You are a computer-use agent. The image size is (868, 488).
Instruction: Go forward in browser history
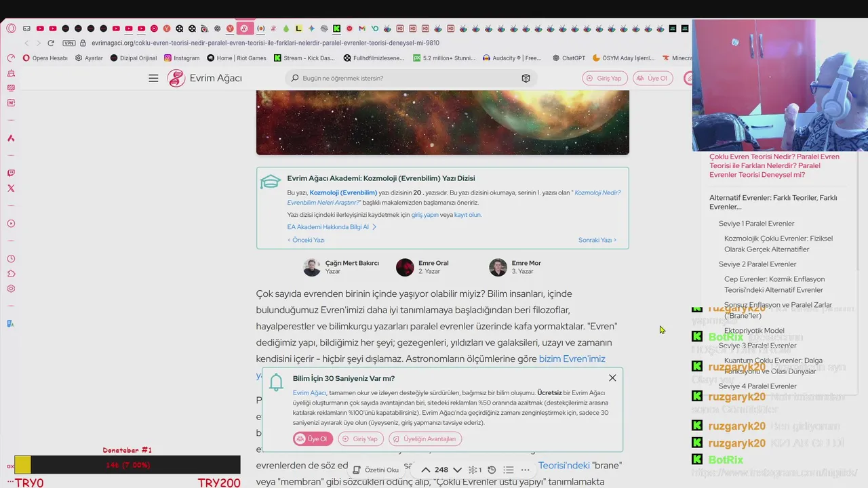[38, 43]
